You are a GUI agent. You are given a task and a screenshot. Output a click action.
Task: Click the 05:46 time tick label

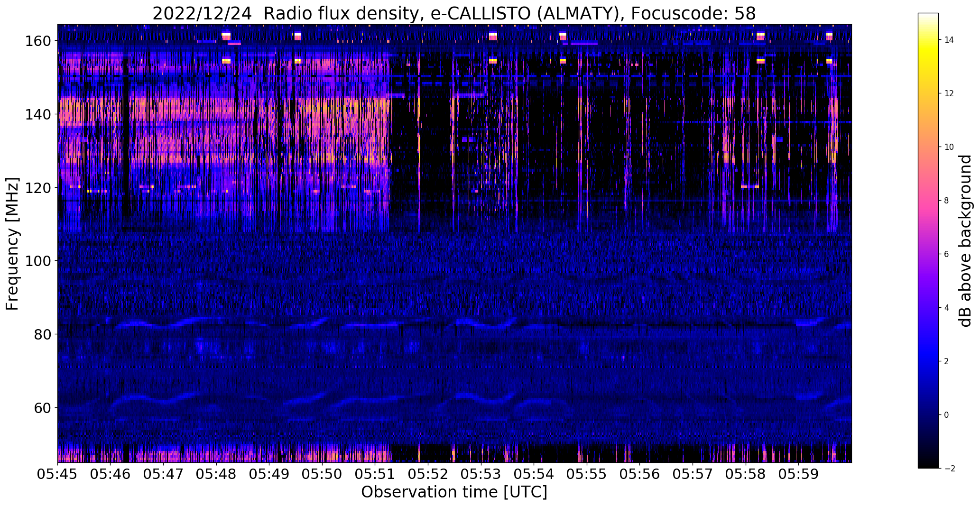pyautogui.click(x=111, y=474)
